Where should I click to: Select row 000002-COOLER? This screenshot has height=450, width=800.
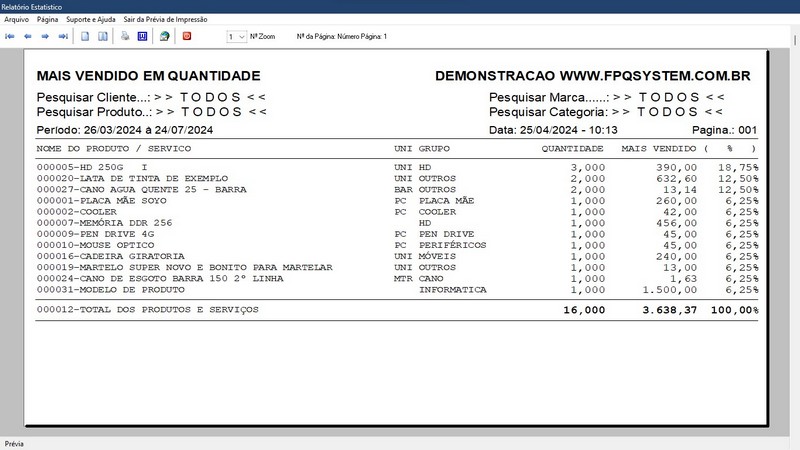coord(397,212)
